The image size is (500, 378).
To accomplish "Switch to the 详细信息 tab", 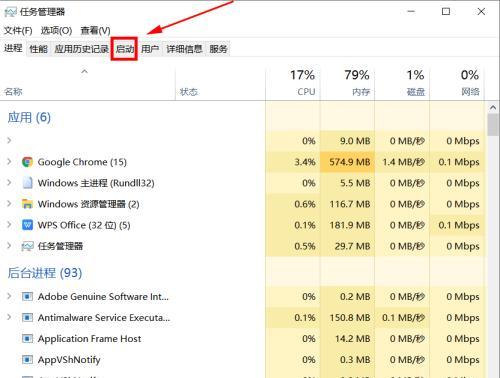I will (x=184, y=49).
